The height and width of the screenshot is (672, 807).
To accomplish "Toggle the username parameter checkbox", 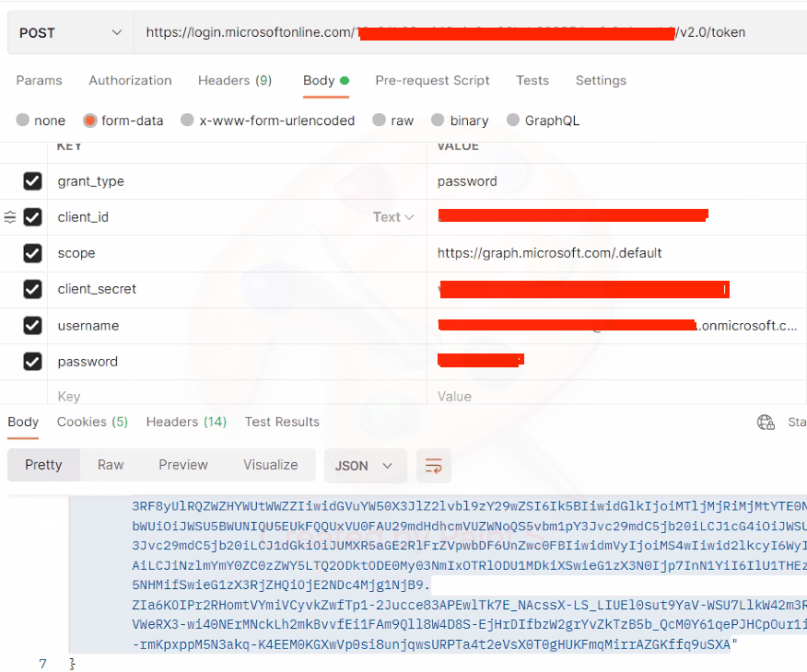I will point(32,326).
